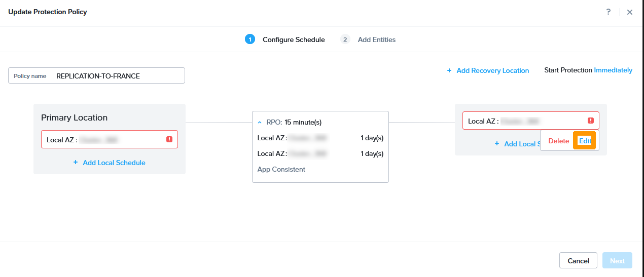Viewport: 644px width, 277px height.
Task: Click the plus icon beside Add Recovery Location
Action: 449,70
